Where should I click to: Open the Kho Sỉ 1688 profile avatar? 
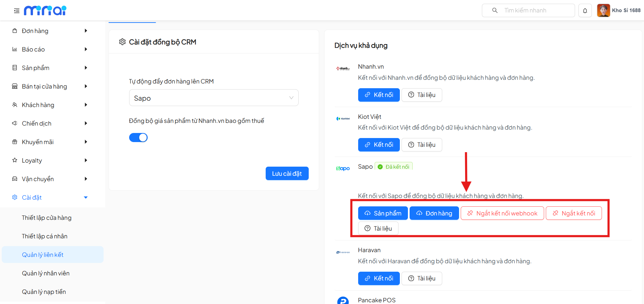(603, 10)
